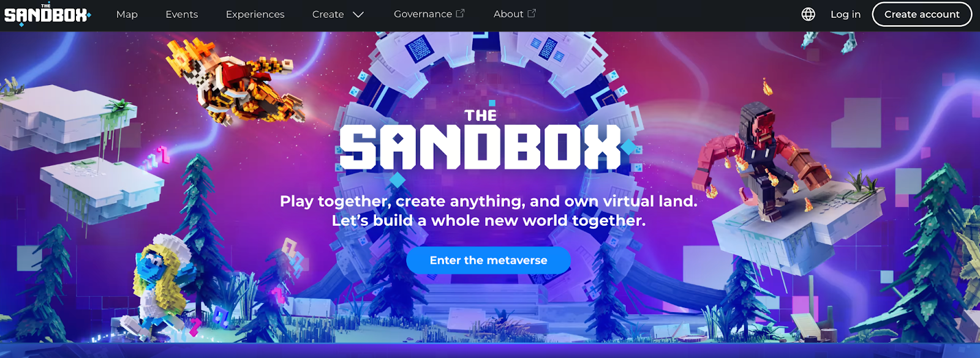Click external link icon beside Governance
Image resolution: width=980 pixels, height=358 pixels.
click(x=460, y=13)
